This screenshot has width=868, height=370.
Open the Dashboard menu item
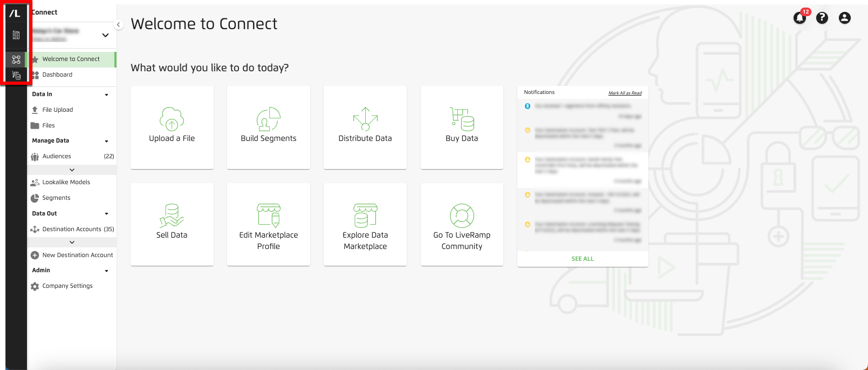(x=72, y=75)
